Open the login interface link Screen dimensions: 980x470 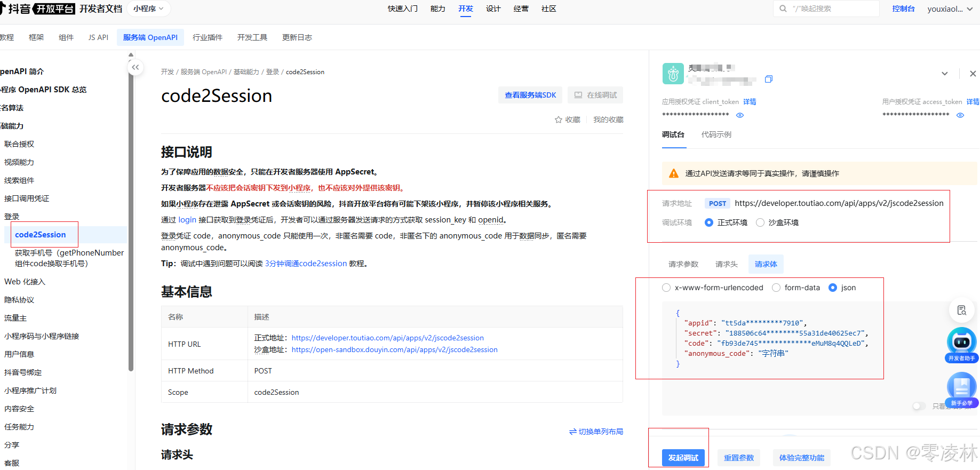pyautogui.click(x=187, y=220)
